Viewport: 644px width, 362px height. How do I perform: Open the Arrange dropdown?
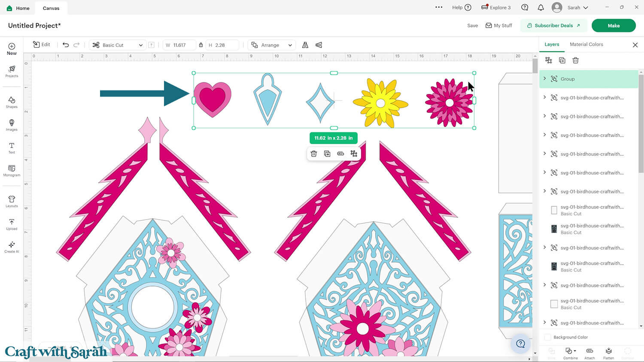point(272,45)
